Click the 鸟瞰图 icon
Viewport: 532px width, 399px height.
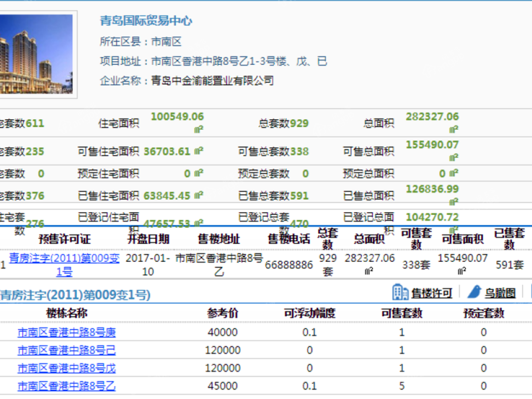474,292
